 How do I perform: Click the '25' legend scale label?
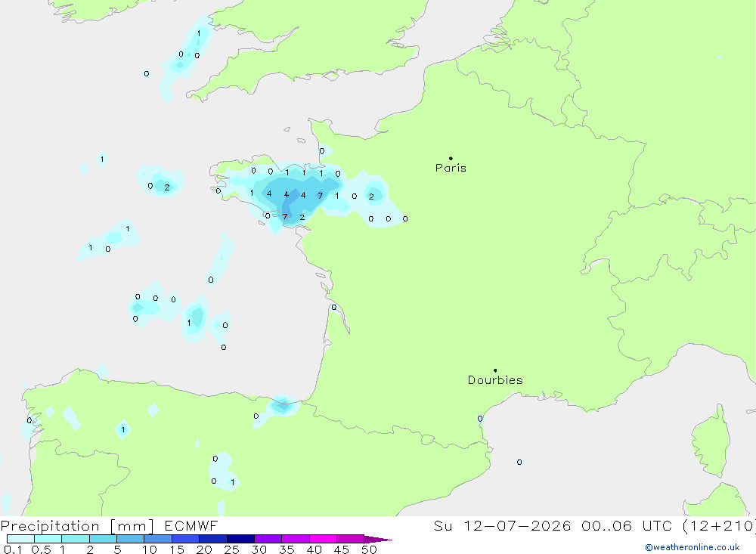231,549
